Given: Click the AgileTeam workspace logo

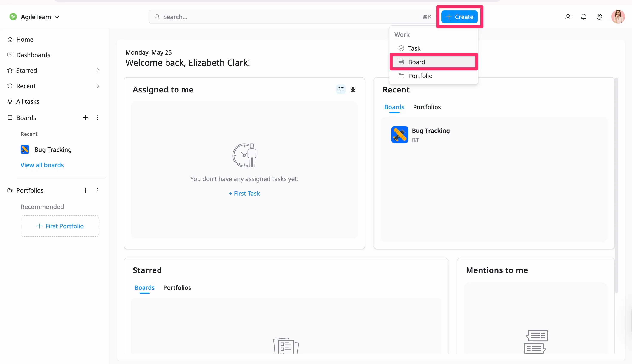Looking at the screenshot, I should point(13,17).
